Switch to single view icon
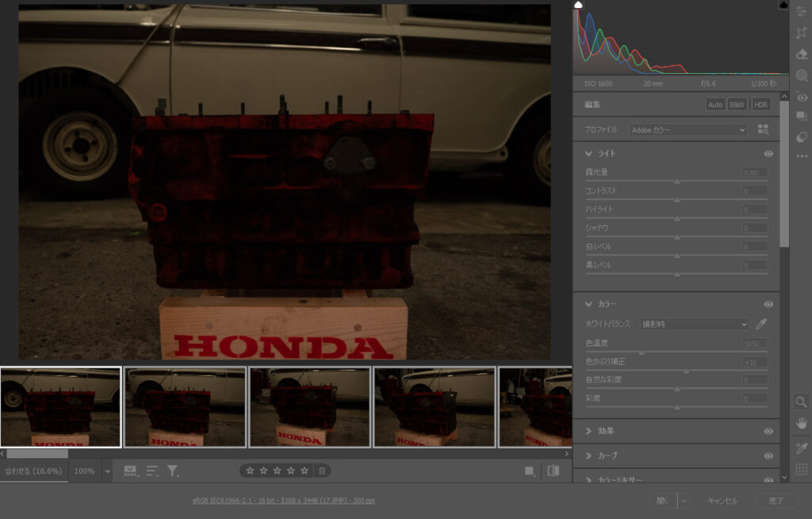This screenshot has height=519, width=812. pyautogui.click(x=529, y=471)
